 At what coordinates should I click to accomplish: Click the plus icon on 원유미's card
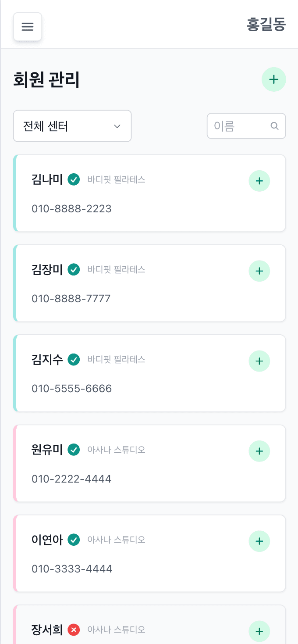tap(259, 451)
